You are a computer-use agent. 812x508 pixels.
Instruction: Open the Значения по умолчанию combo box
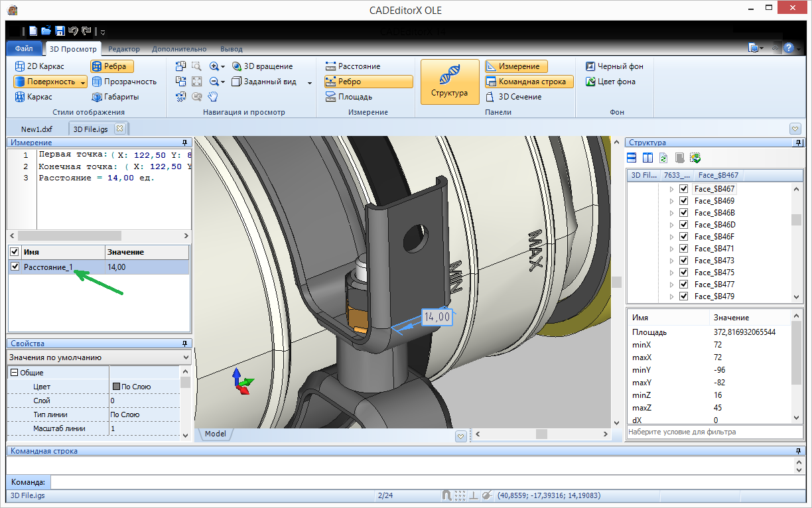point(98,357)
